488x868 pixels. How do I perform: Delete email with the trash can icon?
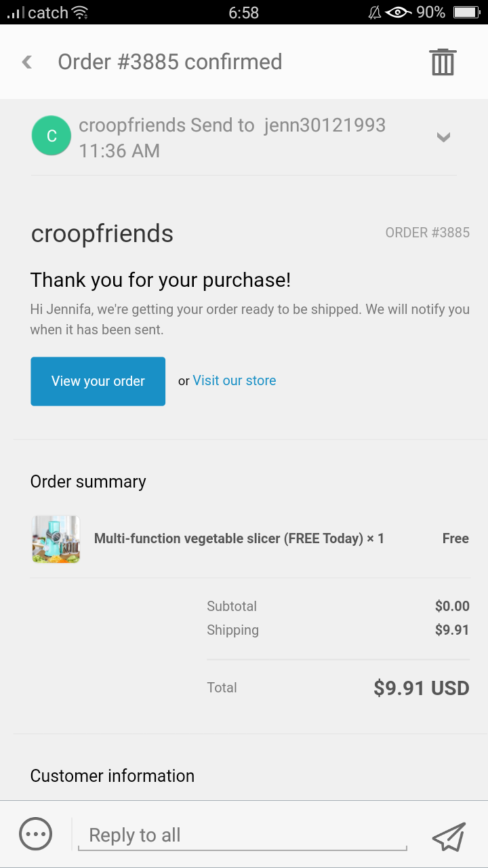pos(443,62)
